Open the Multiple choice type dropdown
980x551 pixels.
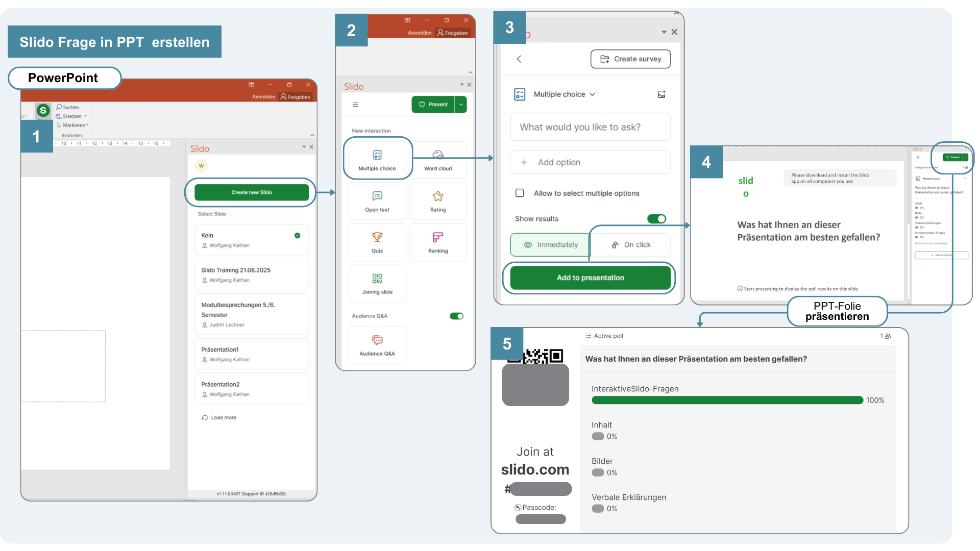point(564,94)
